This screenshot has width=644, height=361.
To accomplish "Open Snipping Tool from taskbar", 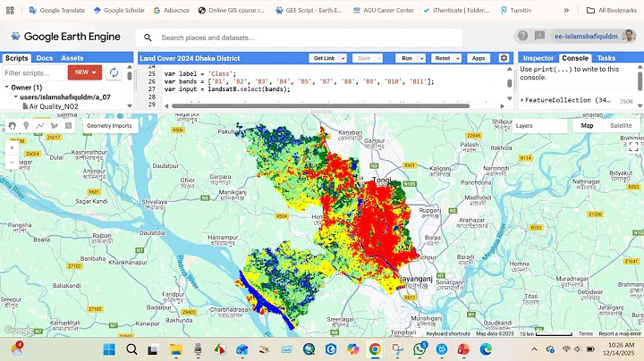I will pos(397,349).
